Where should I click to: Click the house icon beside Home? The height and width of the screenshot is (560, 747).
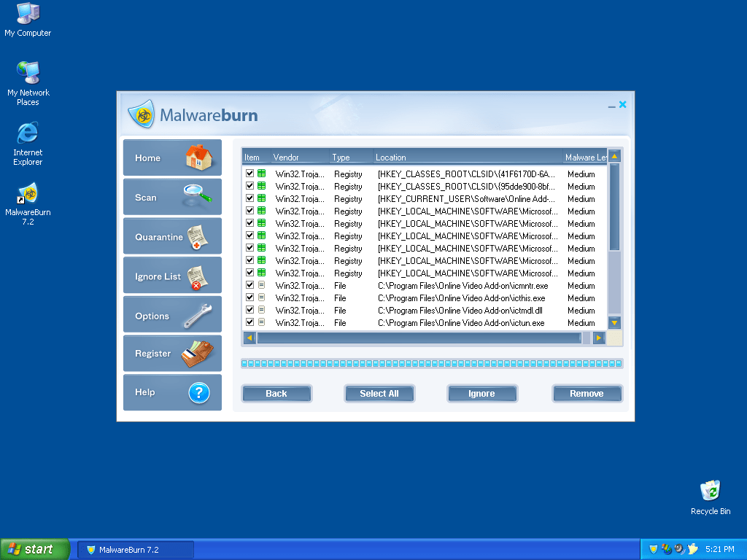point(198,157)
